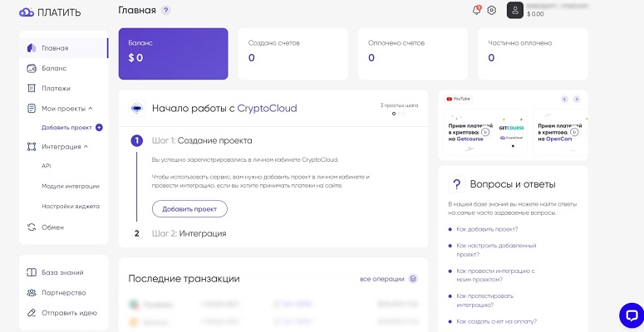Click the $ 0.00 account balance text
Screen dimensions: 644x332
pyautogui.click(x=535, y=14)
